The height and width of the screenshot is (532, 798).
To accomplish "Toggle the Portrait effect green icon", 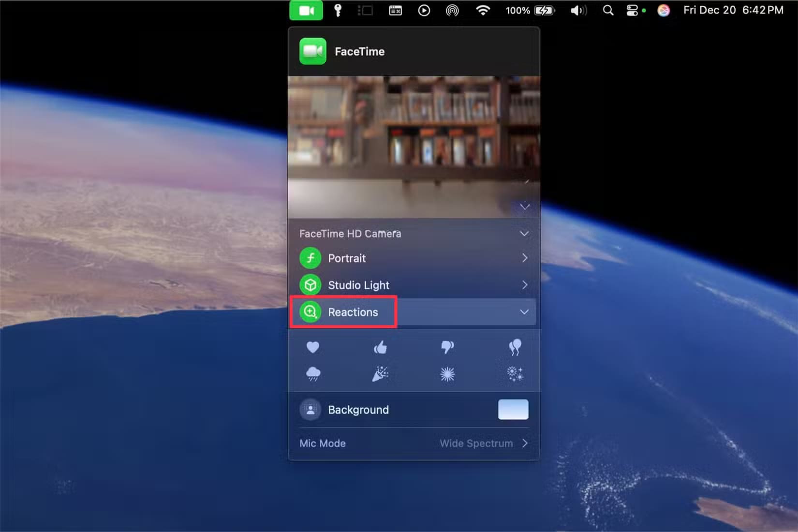I will (x=310, y=258).
